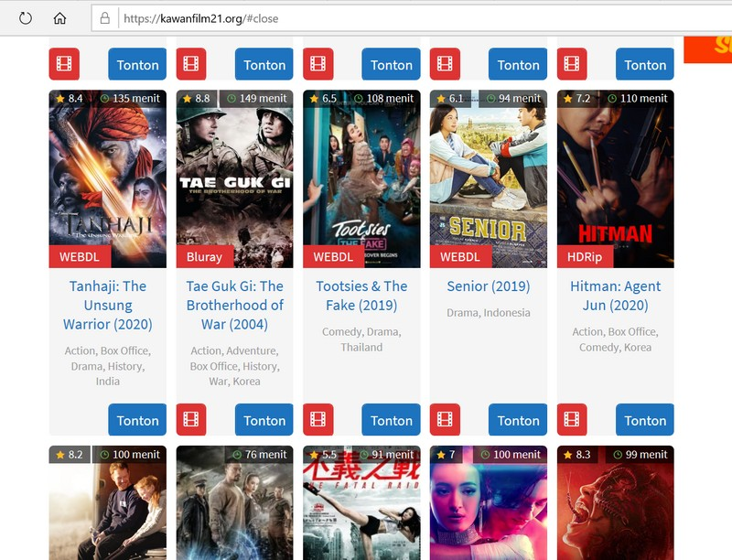Open trailer icon above the 99 menit poster
The height and width of the screenshot is (560, 732).
pyautogui.click(x=572, y=419)
